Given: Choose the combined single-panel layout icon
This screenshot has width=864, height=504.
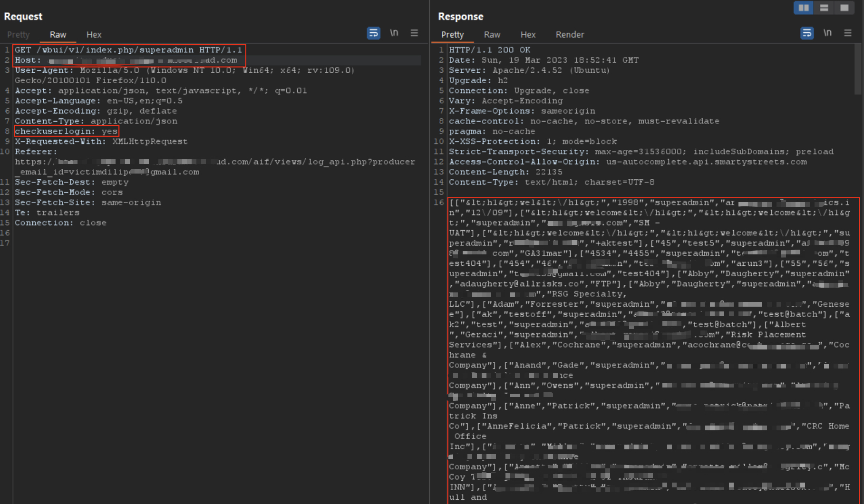Looking at the screenshot, I should pyautogui.click(x=845, y=8).
